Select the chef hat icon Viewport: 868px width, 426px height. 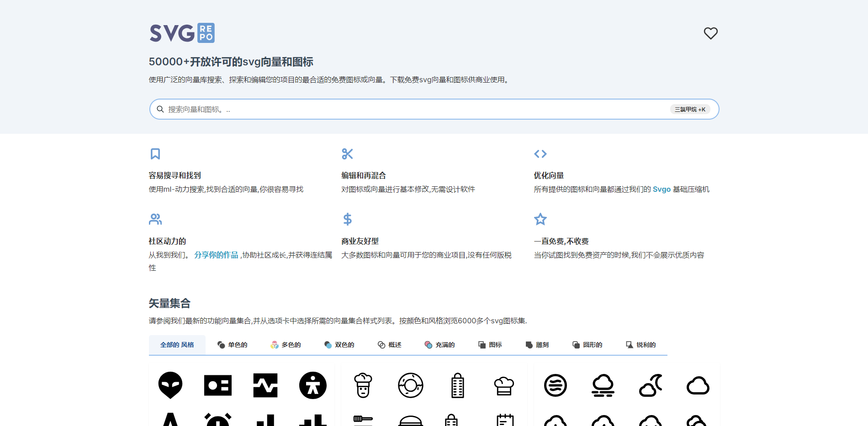504,386
